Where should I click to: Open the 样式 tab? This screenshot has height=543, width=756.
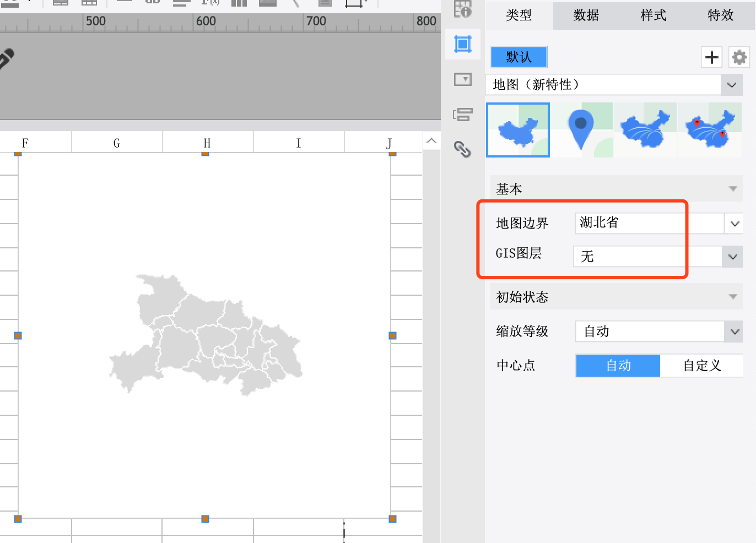tap(653, 15)
